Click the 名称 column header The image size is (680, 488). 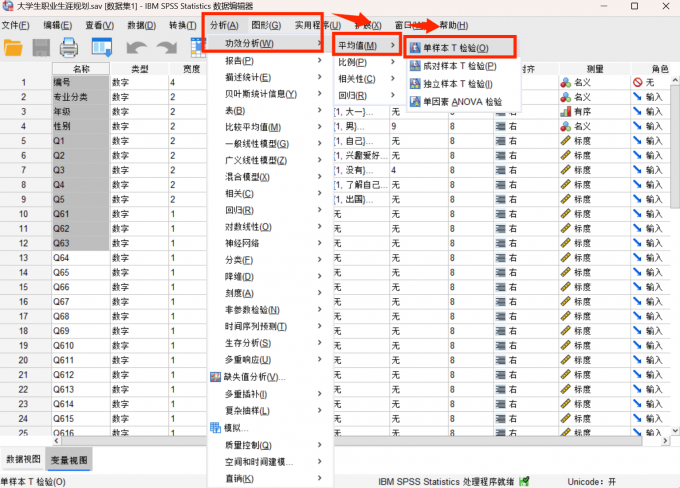(x=81, y=69)
